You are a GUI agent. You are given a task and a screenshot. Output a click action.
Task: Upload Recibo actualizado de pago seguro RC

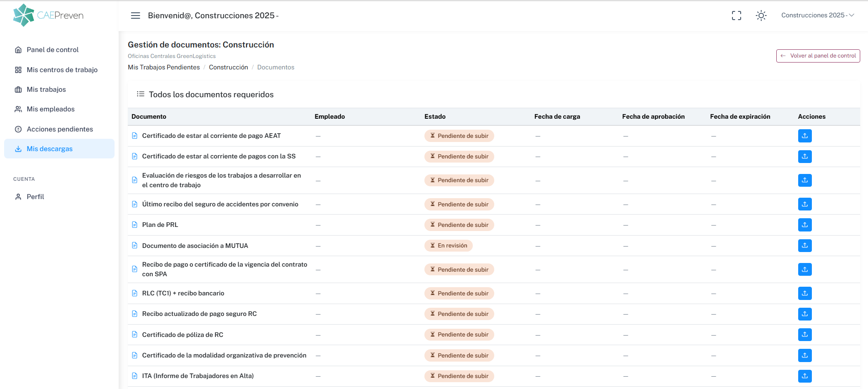(805, 314)
